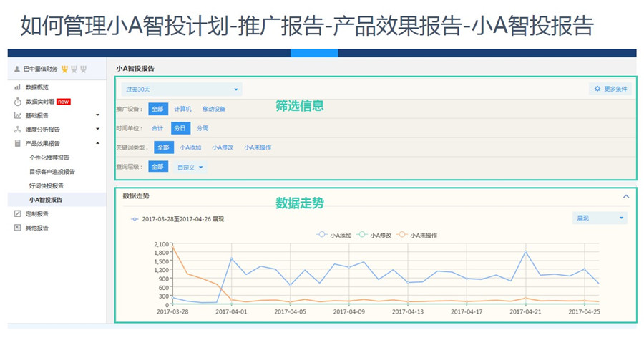Click the user profile icon beside 巴中重信财务
The height and width of the screenshot is (358, 644).
17,69
